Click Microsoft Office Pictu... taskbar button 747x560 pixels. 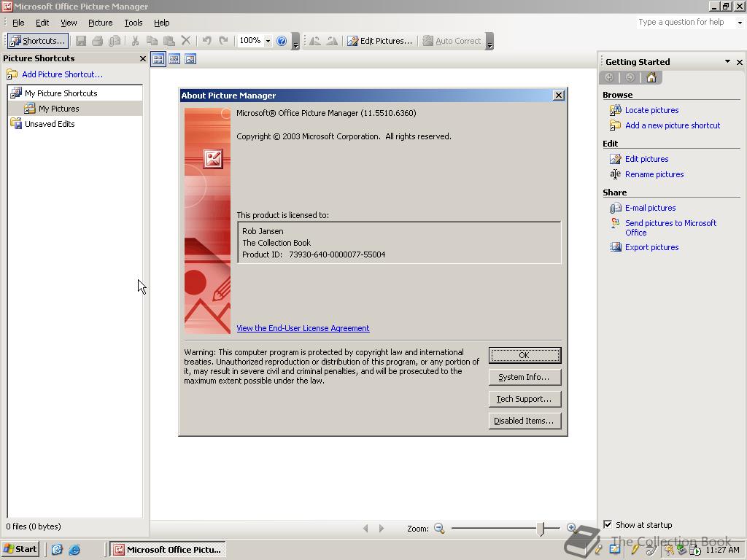(x=168, y=549)
